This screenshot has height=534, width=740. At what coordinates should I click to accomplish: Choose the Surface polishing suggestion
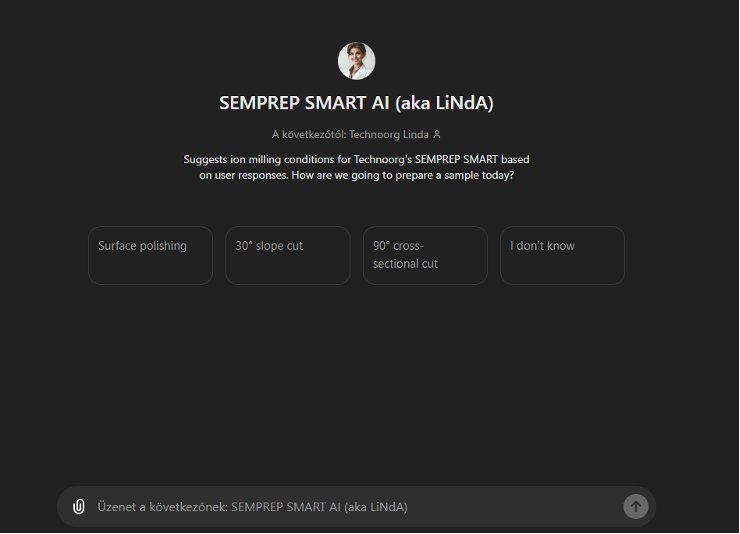[x=151, y=255]
